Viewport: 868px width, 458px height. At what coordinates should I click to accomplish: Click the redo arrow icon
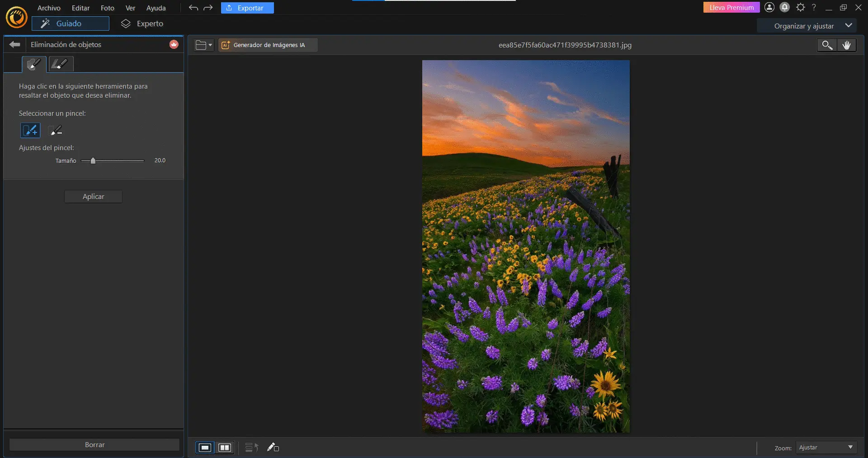click(208, 8)
